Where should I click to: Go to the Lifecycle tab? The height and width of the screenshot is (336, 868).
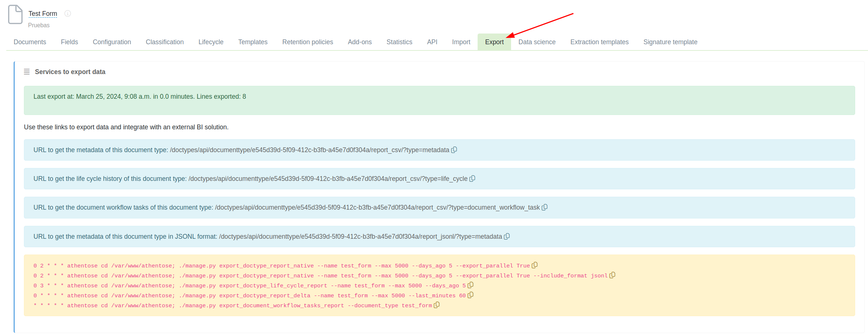click(x=211, y=42)
